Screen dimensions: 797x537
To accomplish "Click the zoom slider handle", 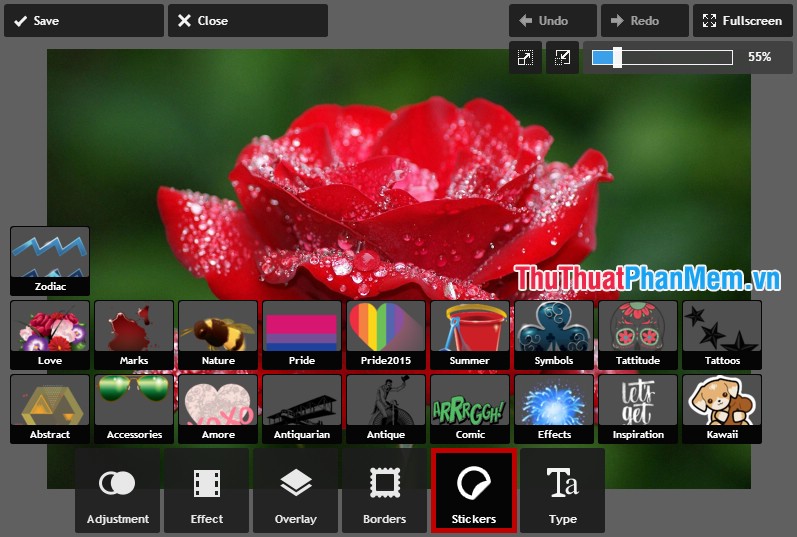I will point(617,57).
